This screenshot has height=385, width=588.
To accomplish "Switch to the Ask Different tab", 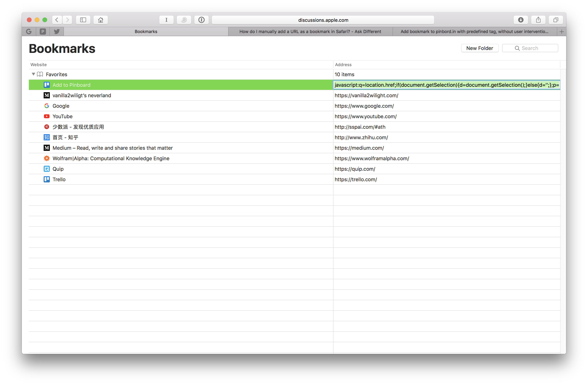I will point(310,31).
